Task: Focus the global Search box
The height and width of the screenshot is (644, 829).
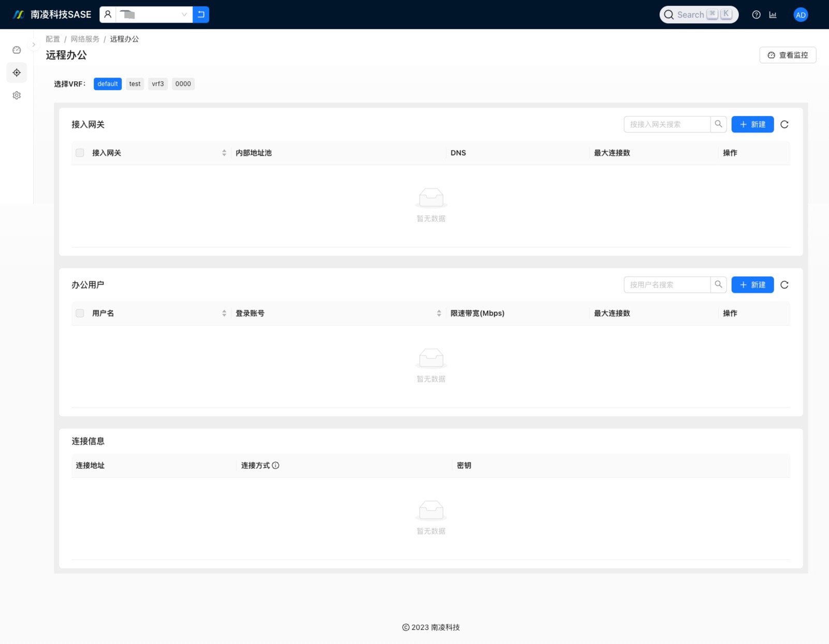Action: (699, 14)
